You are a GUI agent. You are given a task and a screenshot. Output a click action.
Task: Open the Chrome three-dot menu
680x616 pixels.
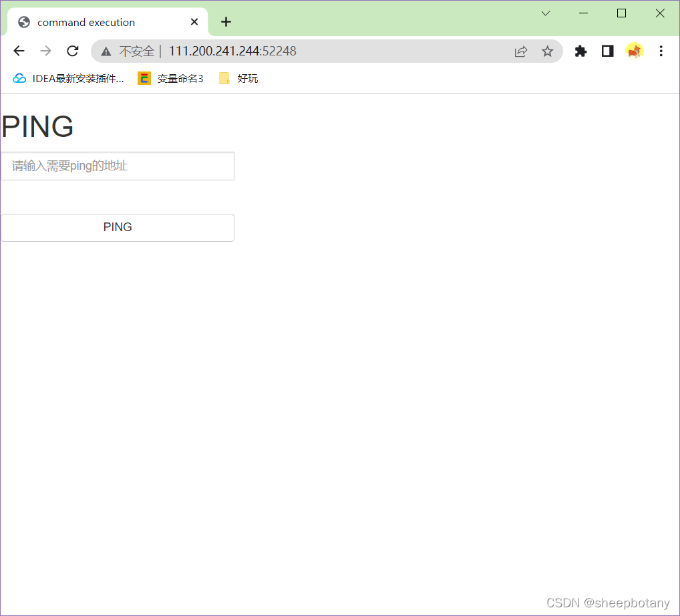pos(661,51)
